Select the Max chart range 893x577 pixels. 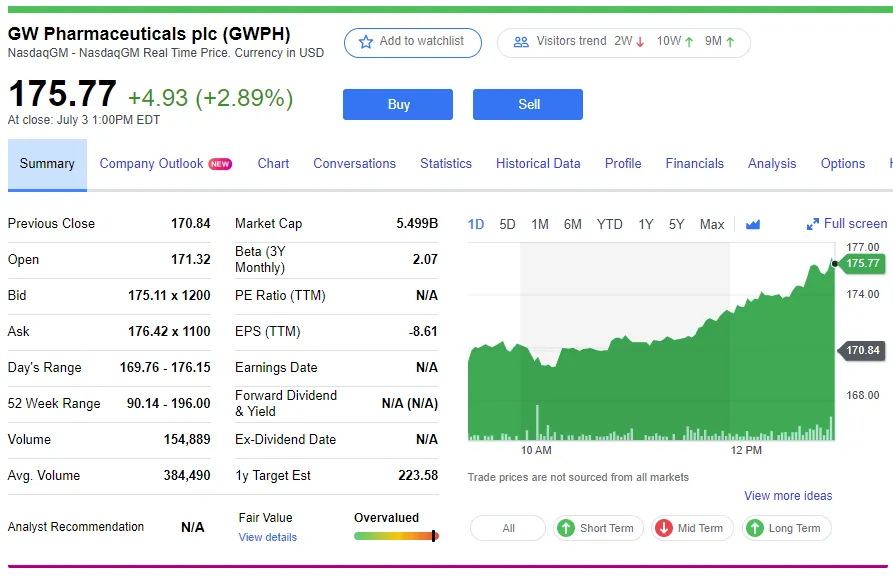click(x=712, y=224)
